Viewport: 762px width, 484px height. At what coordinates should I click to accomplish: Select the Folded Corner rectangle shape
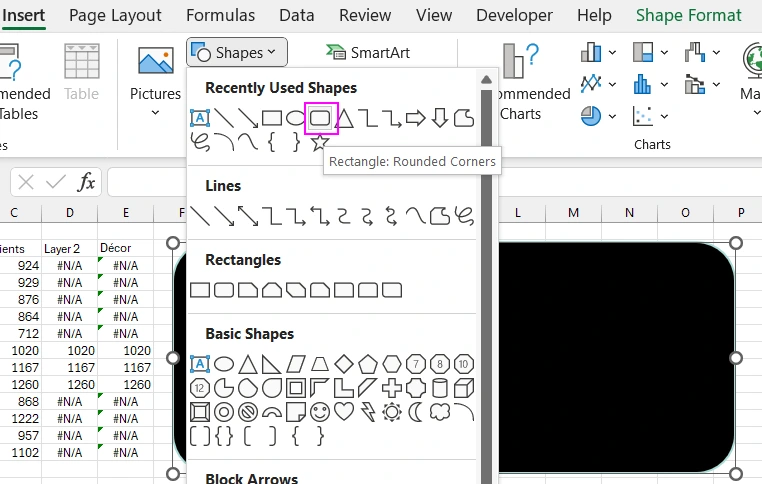[296, 412]
